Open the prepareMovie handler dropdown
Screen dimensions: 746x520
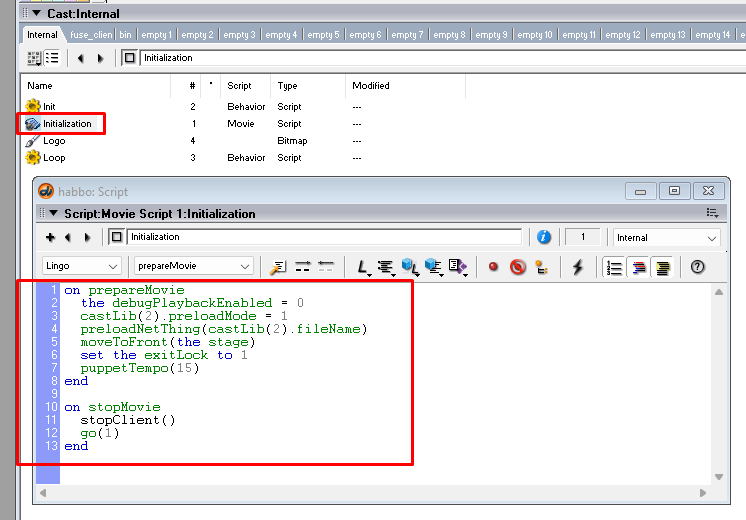[194, 266]
